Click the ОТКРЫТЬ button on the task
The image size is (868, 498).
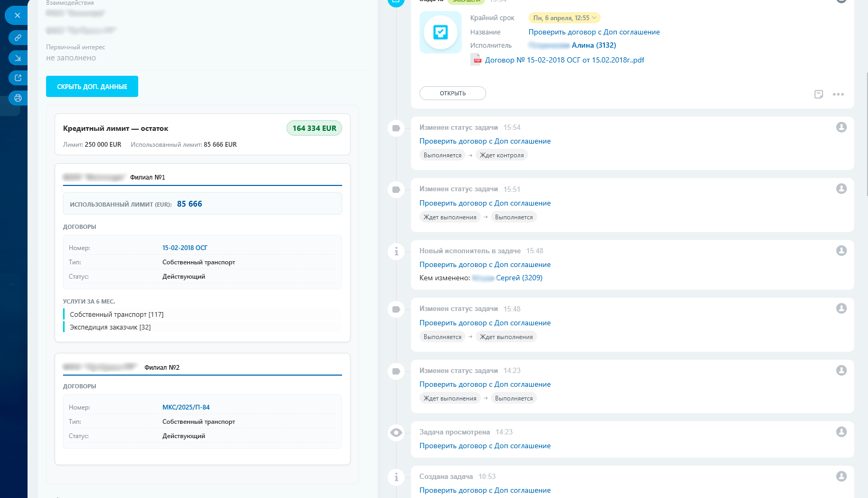pos(453,93)
